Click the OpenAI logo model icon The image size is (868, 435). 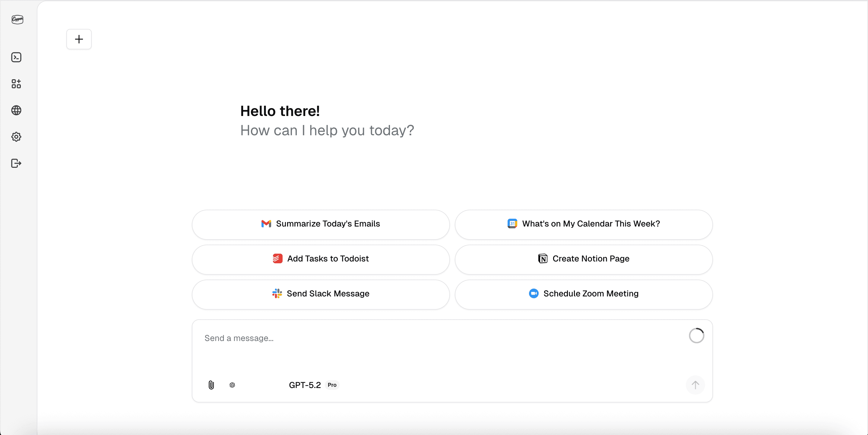click(232, 385)
